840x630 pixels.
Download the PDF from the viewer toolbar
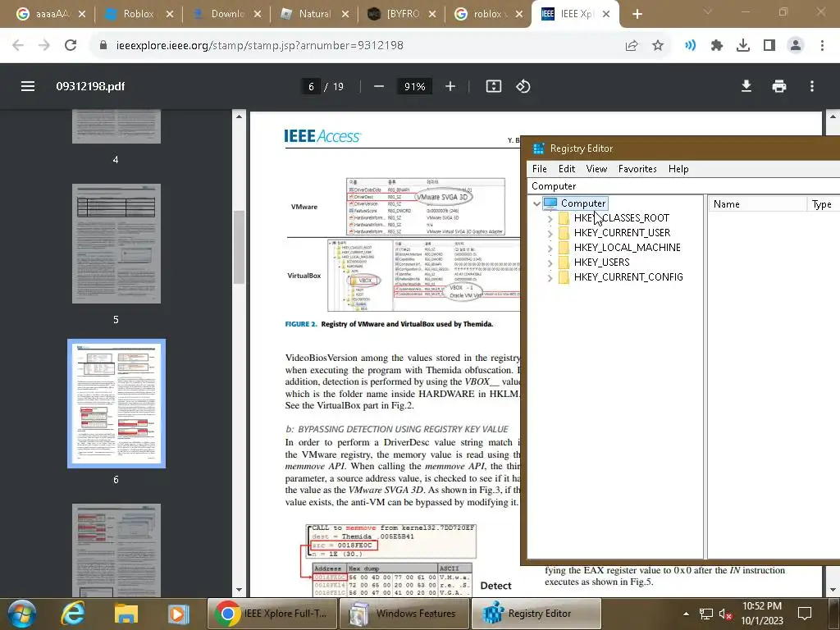[x=746, y=86]
